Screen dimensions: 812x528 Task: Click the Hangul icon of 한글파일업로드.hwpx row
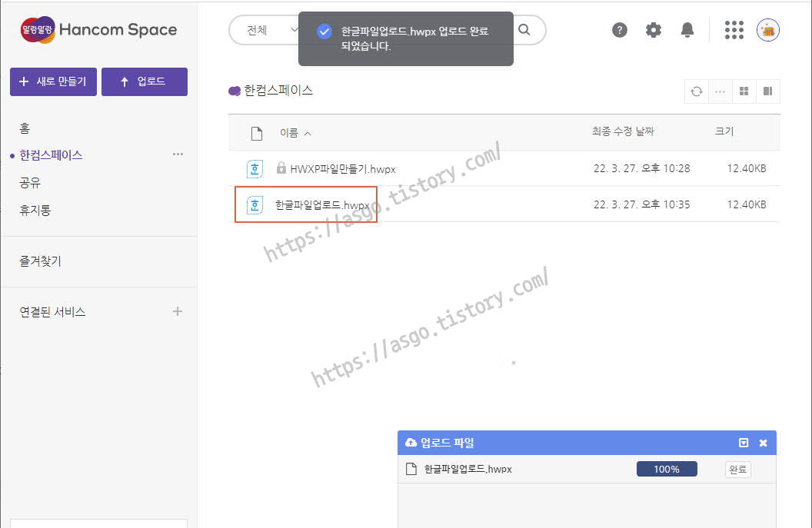click(x=255, y=205)
